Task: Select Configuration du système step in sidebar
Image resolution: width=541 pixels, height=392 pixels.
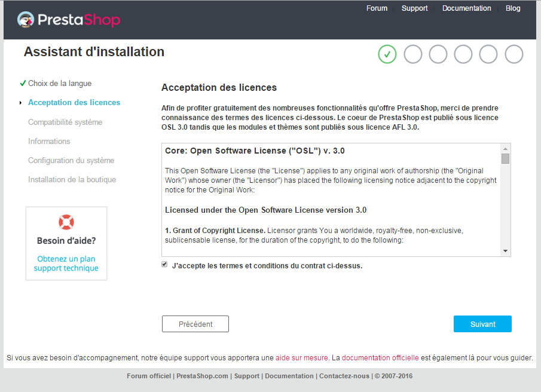Action: click(x=71, y=160)
